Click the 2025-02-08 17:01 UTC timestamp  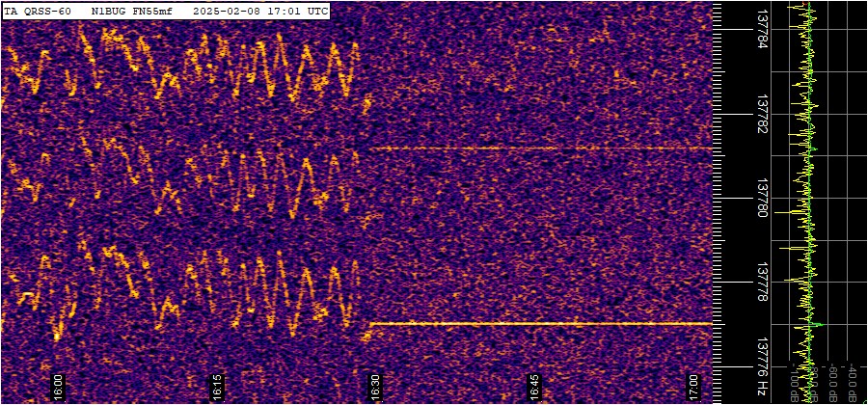pyautogui.click(x=260, y=11)
